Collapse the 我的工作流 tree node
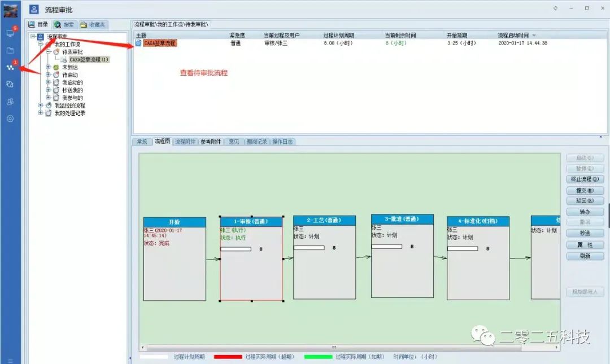The width and height of the screenshot is (610, 364). 40,44
